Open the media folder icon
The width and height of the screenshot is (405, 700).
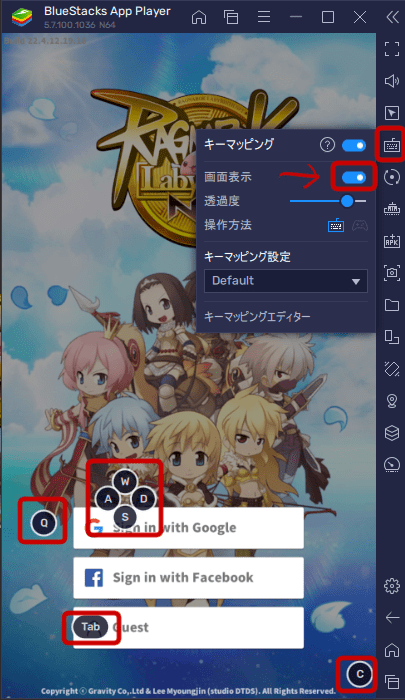392,305
